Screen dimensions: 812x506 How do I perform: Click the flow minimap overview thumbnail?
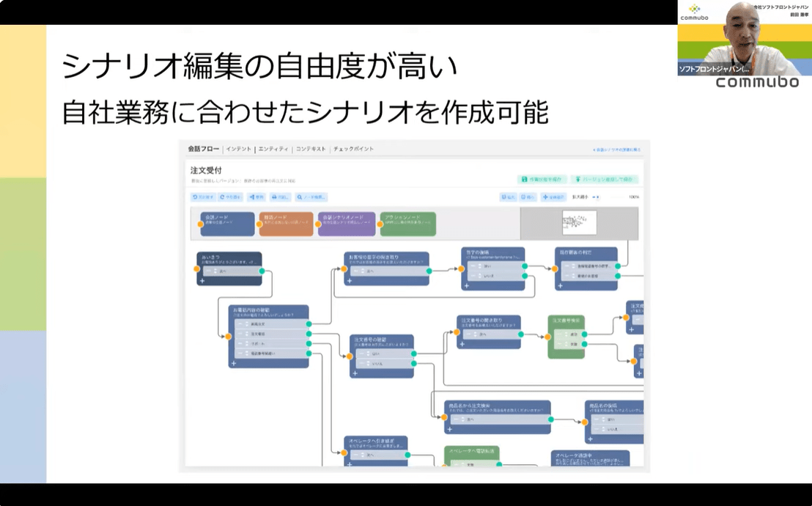(x=580, y=223)
